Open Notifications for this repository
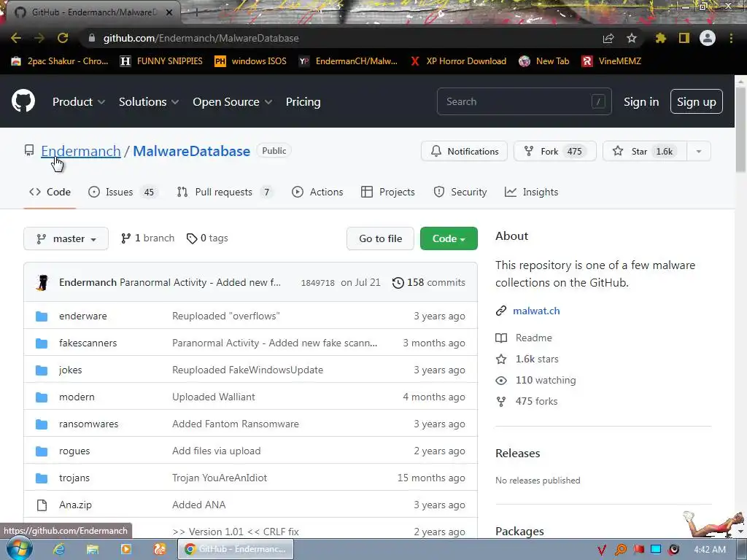Viewport: 747px width, 560px height. click(x=464, y=152)
